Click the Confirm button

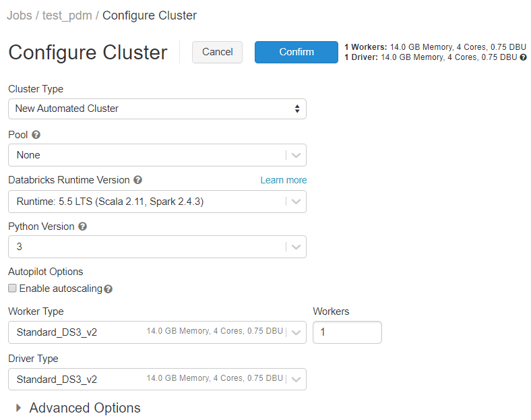coord(296,52)
